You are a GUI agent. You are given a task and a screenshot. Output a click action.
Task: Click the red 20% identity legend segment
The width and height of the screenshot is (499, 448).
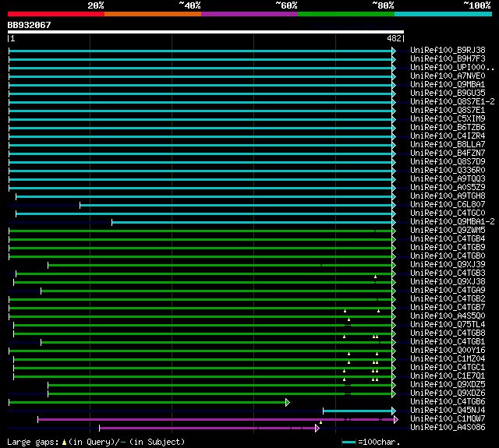coord(56,14)
